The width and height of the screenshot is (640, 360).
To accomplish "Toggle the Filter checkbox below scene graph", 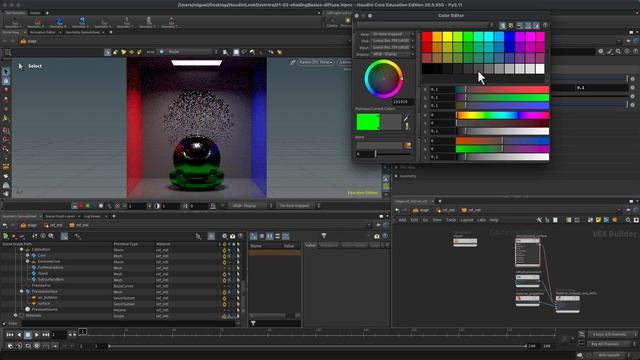I will [4, 324].
